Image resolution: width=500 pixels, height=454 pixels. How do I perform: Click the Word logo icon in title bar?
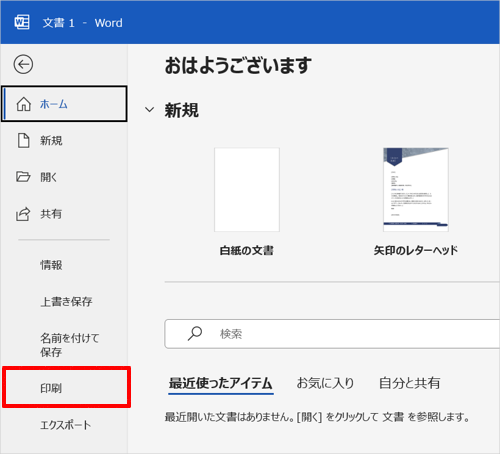point(22,23)
